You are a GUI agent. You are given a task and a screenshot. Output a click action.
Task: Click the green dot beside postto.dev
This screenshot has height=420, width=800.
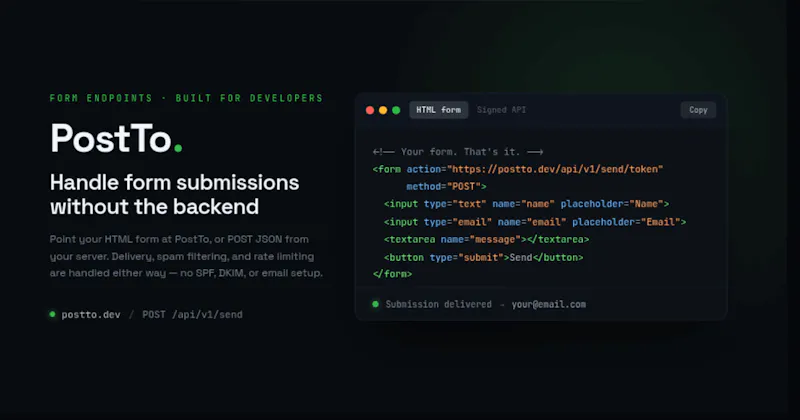(x=52, y=314)
